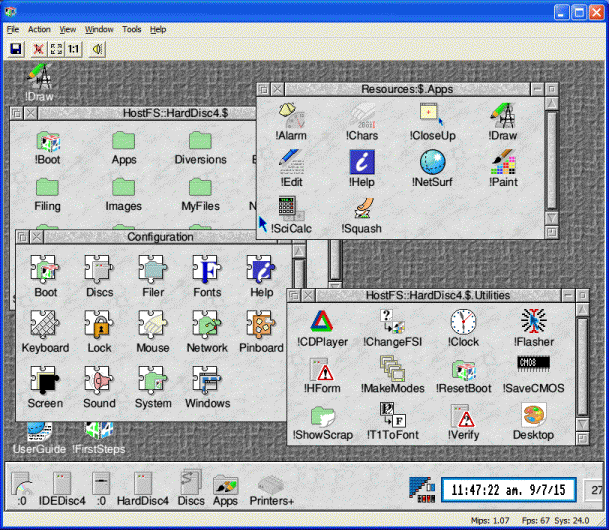
Task: Click the 1:1 scale toolbar button
Action: click(x=73, y=49)
